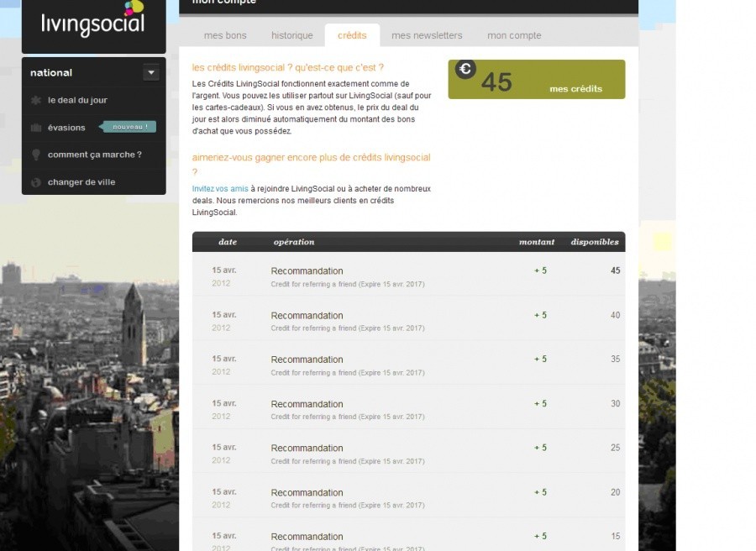Screen dimensions: 756x551
Task: Click the globe icon beside changer de ville
Action: pyautogui.click(x=35, y=182)
